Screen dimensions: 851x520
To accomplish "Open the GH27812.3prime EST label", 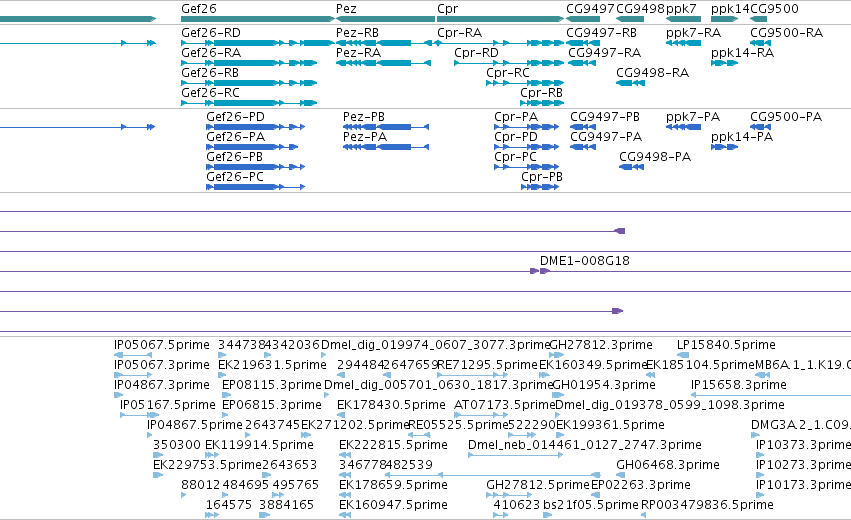I will click(x=601, y=345).
